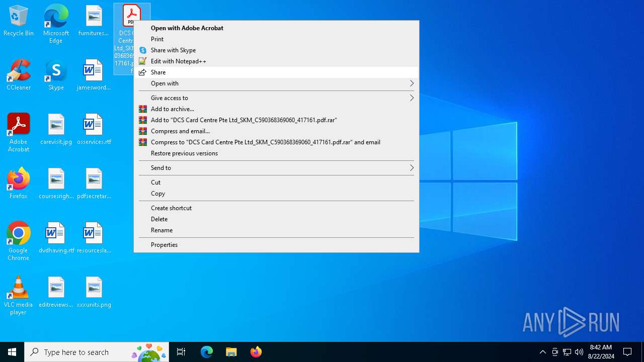The height and width of the screenshot is (362, 644).
Task: Choose 'Open with Adobe Acrobat'
Action: pos(276,28)
